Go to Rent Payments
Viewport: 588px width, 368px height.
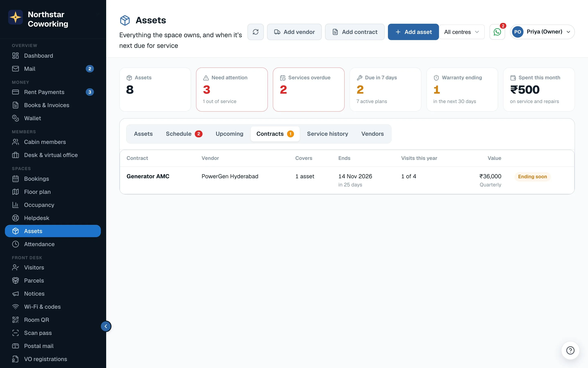pos(53,92)
